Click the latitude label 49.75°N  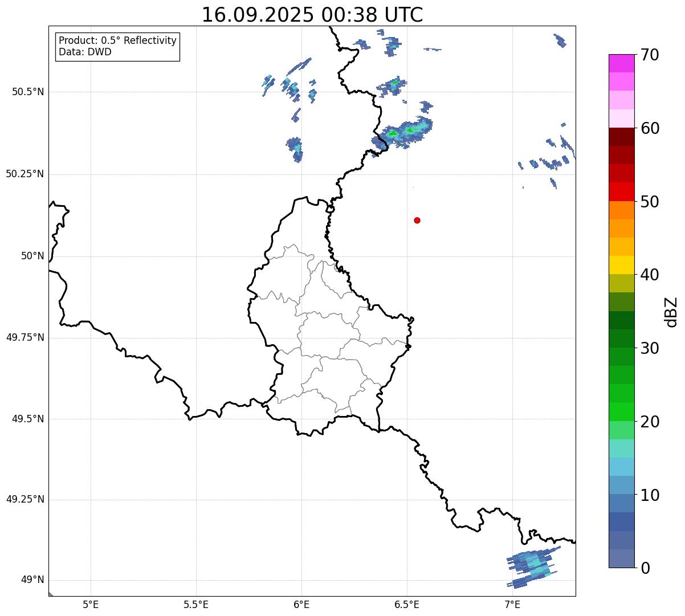tap(25, 337)
